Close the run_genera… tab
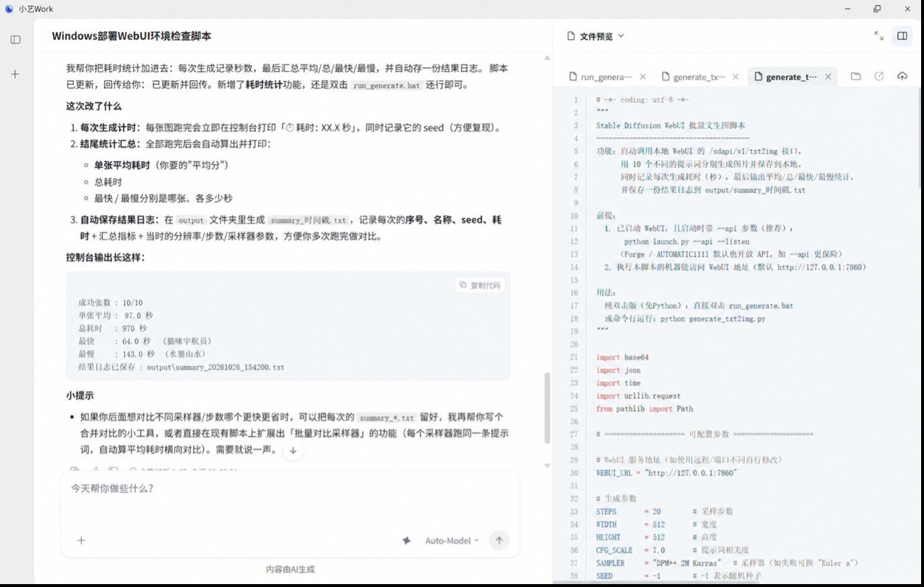924x587 pixels. (x=643, y=77)
